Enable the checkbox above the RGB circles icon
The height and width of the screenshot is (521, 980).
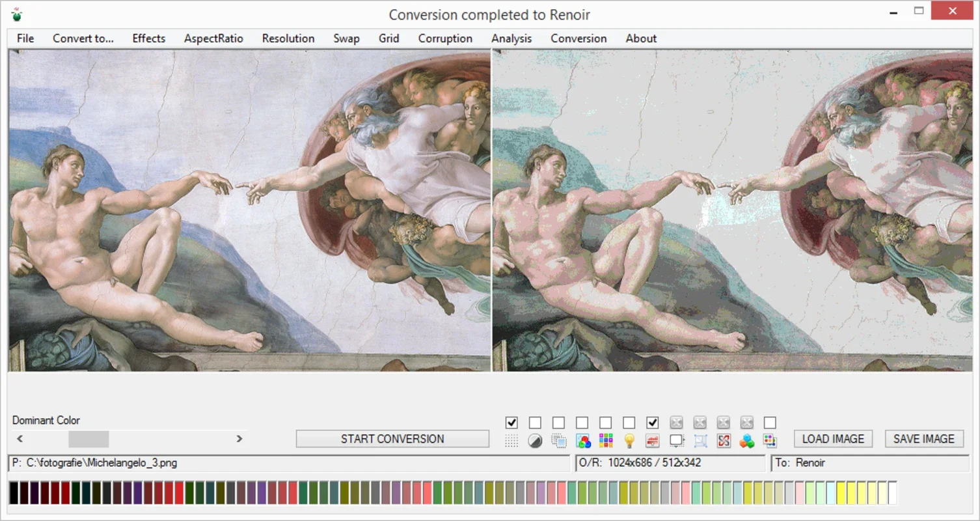582,423
